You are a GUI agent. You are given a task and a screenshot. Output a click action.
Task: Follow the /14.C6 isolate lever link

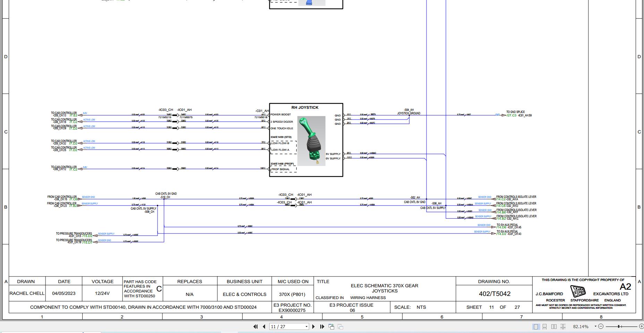click(x=501, y=206)
